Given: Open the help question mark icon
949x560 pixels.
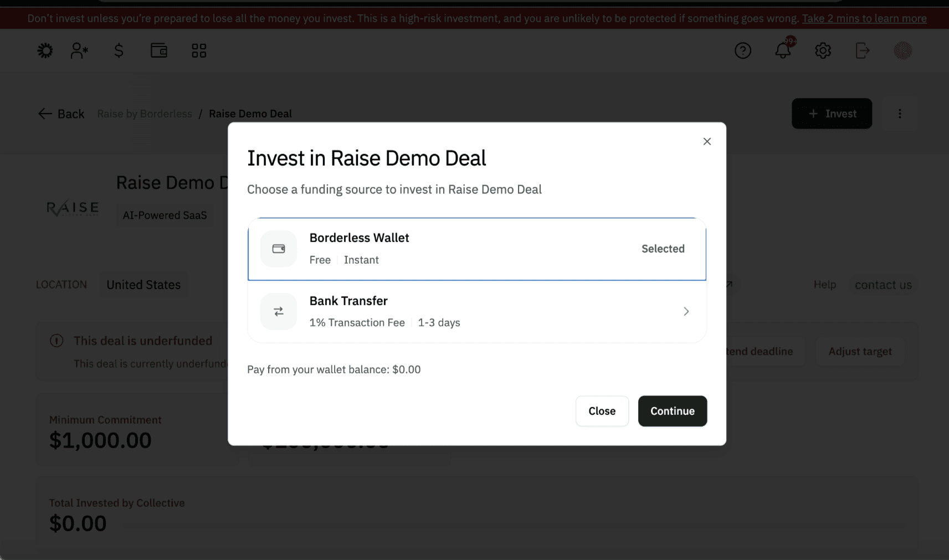Looking at the screenshot, I should 743,51.
